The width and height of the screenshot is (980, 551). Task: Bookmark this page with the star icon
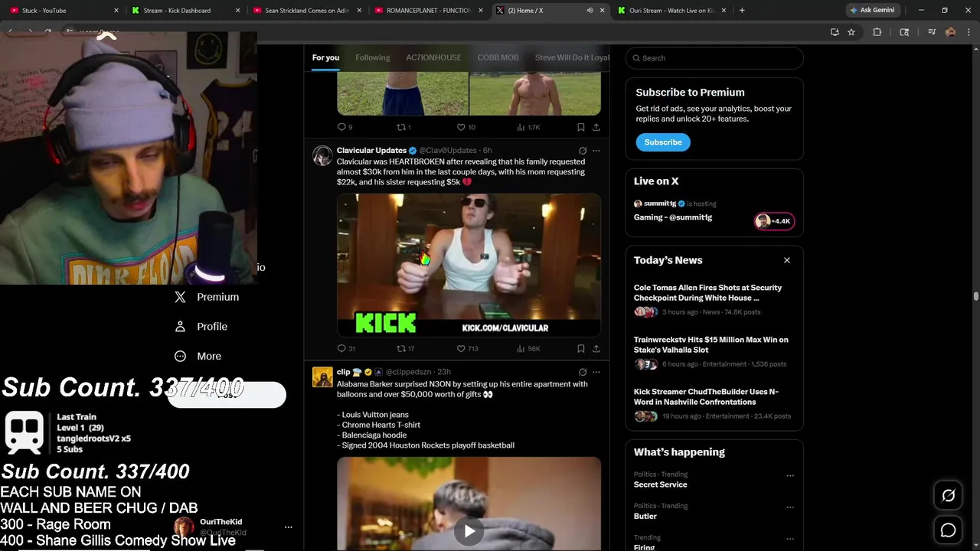coord(851,32)
